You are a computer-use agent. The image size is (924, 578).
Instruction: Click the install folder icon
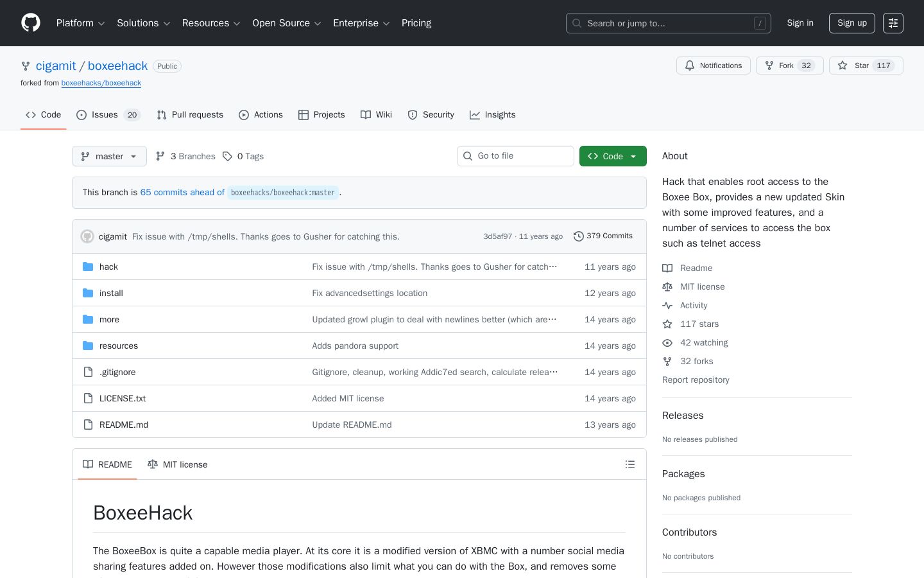coord(88,293)
